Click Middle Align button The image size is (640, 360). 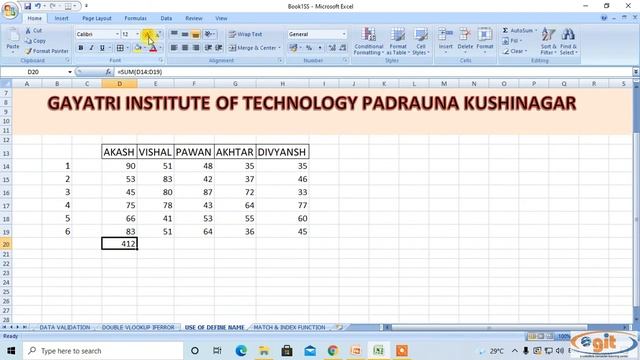(185, 34)
